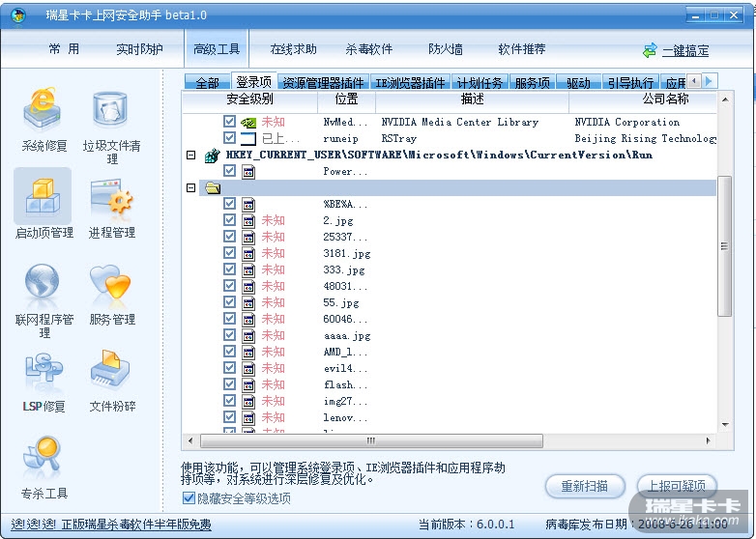Uncheck the 60046... startup entry
The height and width of the screenshot is (539, 756).
click(229, 319)
